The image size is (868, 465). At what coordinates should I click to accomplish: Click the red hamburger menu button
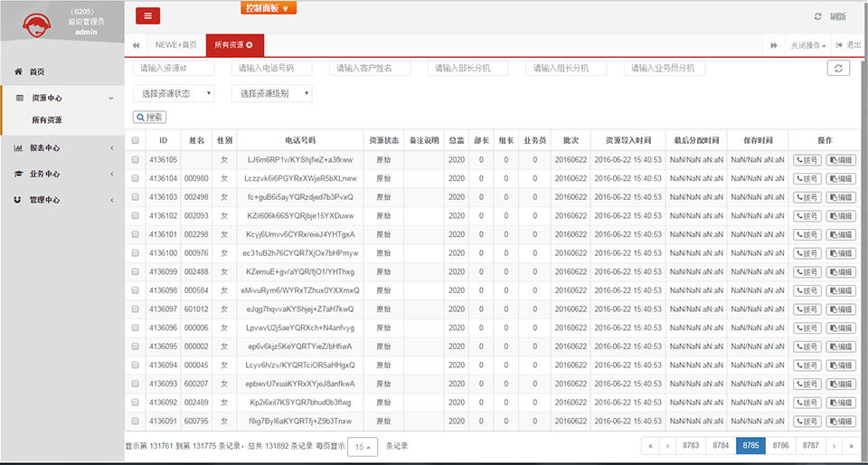coord(147,16)
